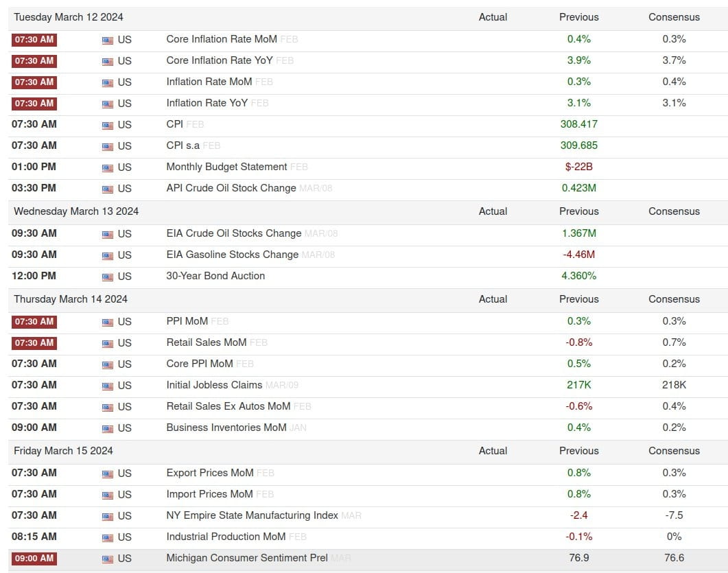Screen dimensions: 728x573
Task: Click US flag icon on the PPI MoM row
Action: pyautogui.click(x=107, y=323)
